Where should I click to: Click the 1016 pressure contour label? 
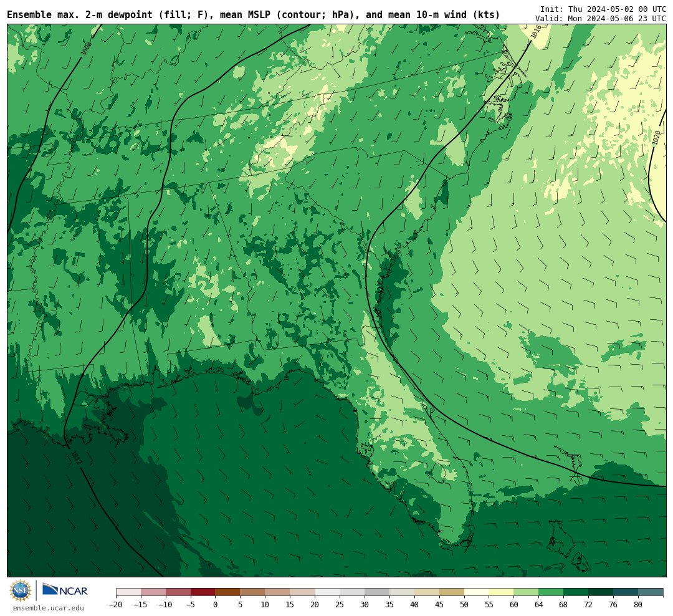(x=535, y=32)
